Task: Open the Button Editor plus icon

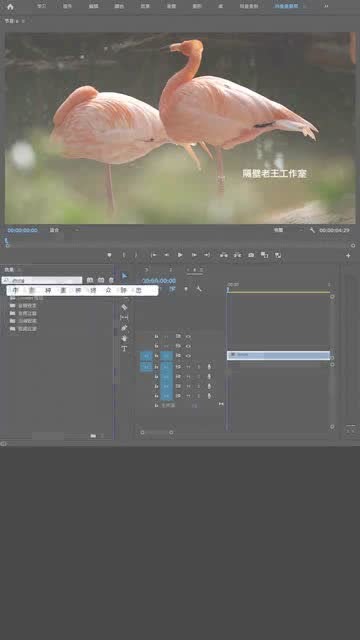Action: [x=348, y=256]
